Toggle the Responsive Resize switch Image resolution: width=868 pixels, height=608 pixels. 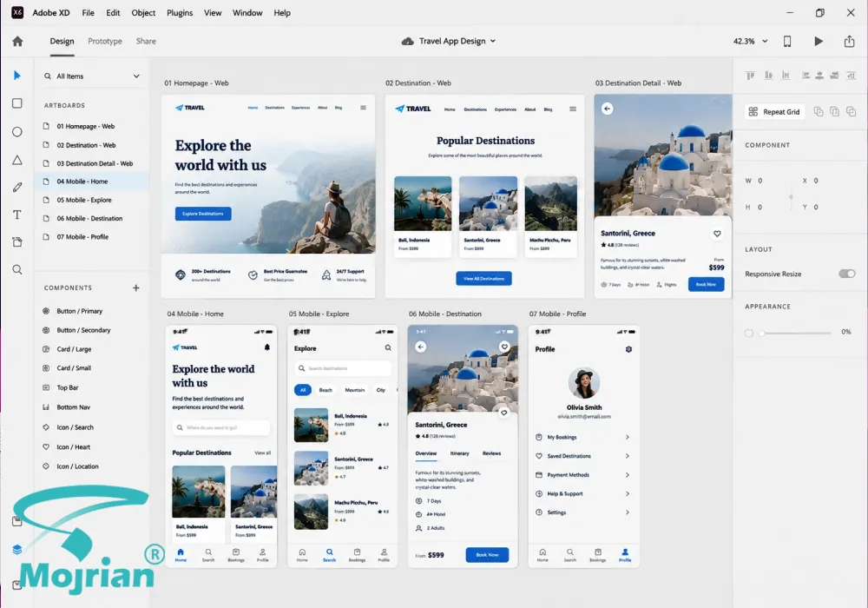(847, 274)
